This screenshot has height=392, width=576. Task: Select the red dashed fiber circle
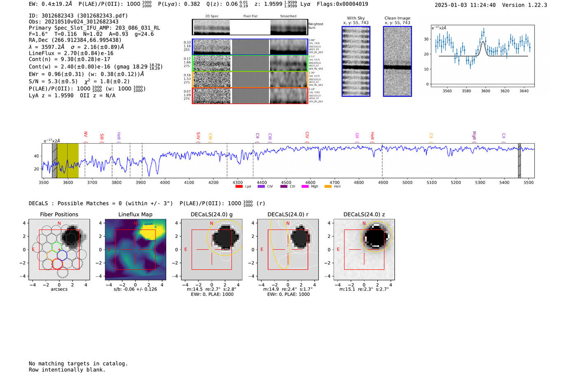(x=57, y=264)
